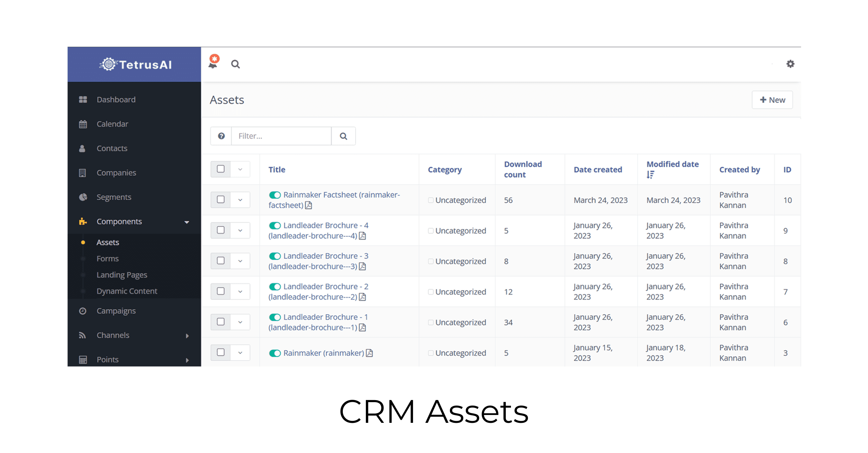Click the PDF icon beside Landleader Brochure - 2

point(362,297)
